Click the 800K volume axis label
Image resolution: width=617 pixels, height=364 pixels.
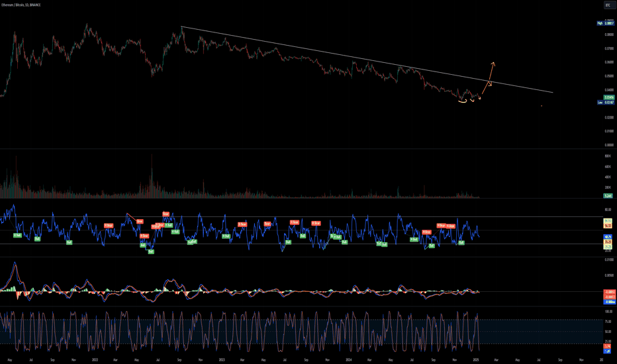(608, 156)
